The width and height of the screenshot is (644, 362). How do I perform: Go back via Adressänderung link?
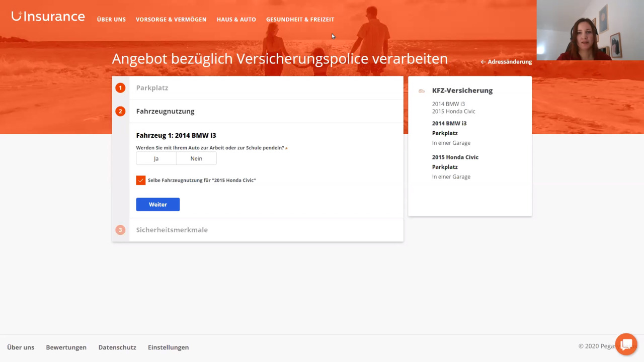tap(506, 62)
